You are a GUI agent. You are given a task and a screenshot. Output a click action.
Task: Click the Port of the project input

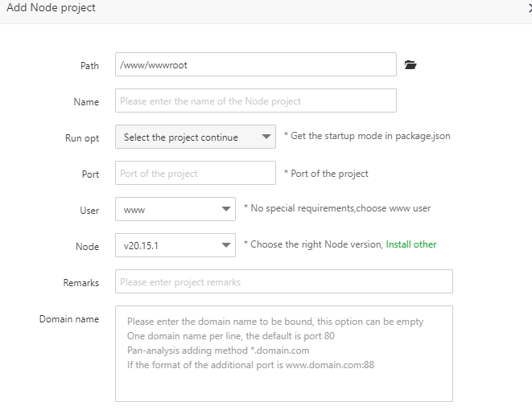[x=196, y=174]
